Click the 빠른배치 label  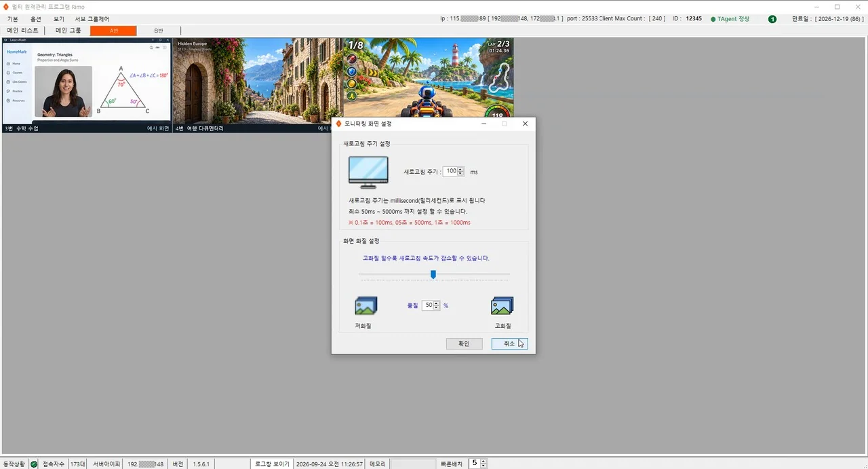coord(452,464)
